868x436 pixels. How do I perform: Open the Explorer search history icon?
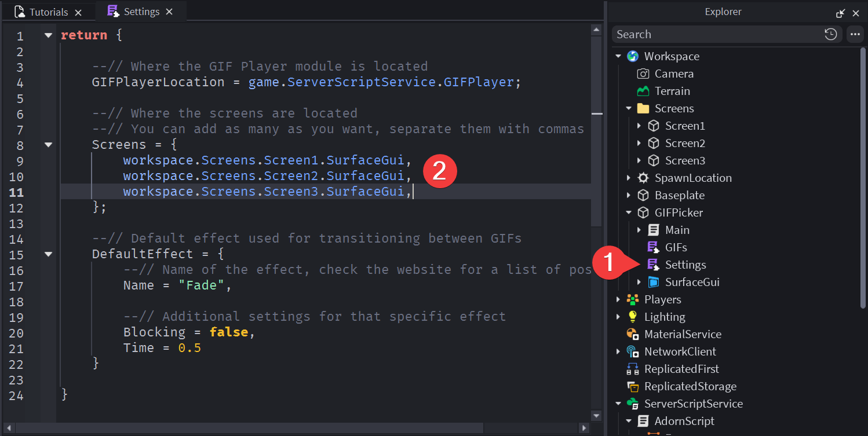coord(830,34)
